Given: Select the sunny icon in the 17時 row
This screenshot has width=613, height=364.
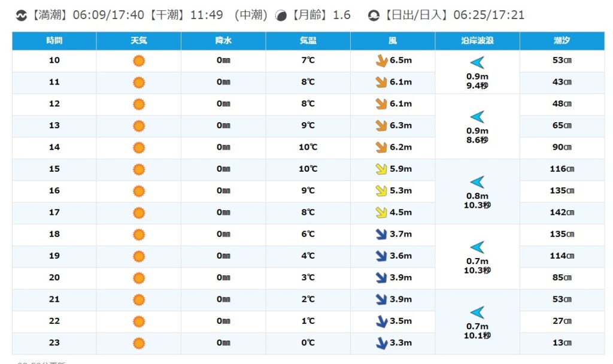Looking at the screenshot, I should click(139, 213).
